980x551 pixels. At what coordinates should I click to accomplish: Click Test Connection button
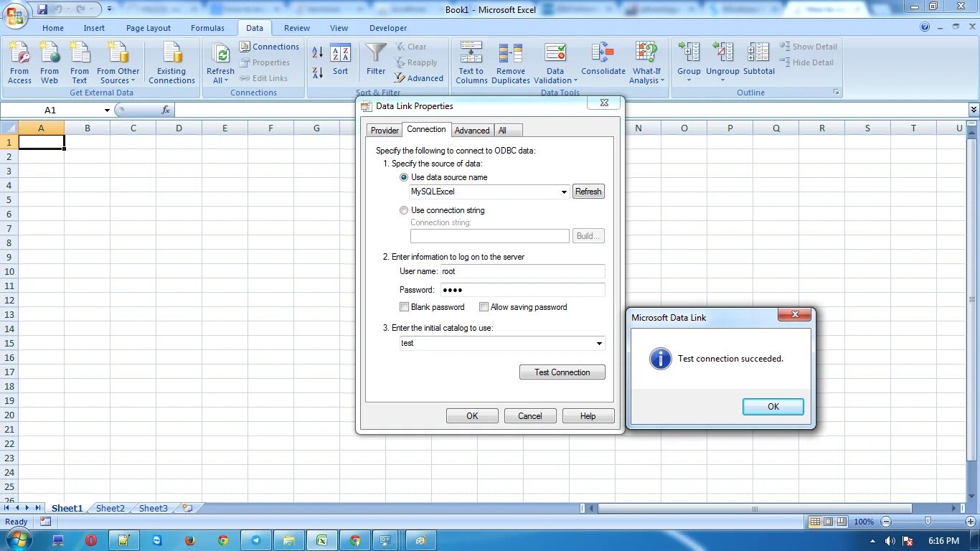coord(562,372)
